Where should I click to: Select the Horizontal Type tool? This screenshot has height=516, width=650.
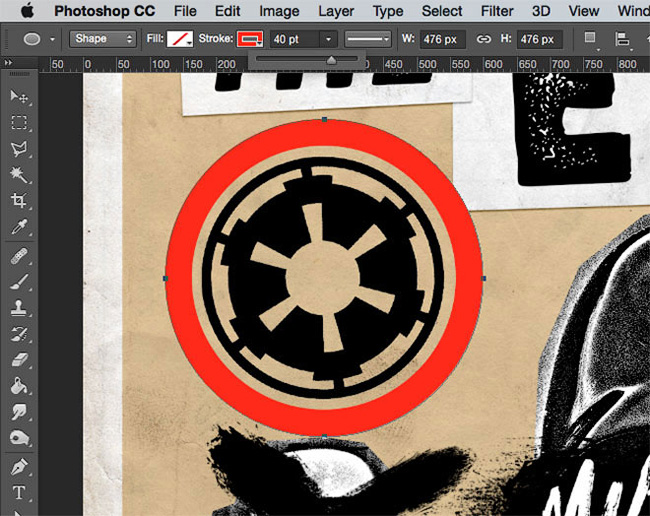click(19, 493)
